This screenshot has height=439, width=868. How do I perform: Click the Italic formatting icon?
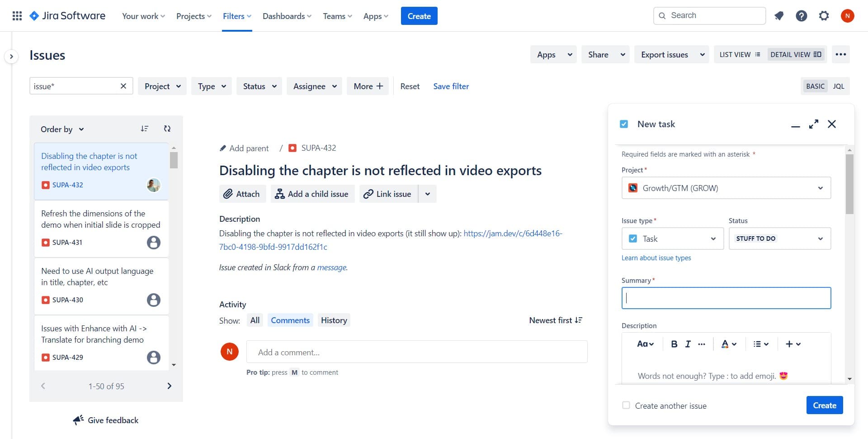click(688, 344)
